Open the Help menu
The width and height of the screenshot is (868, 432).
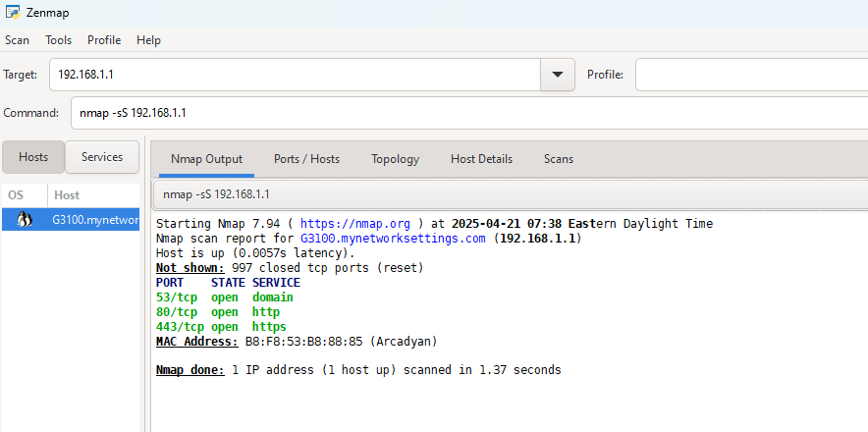coord(148,40)
